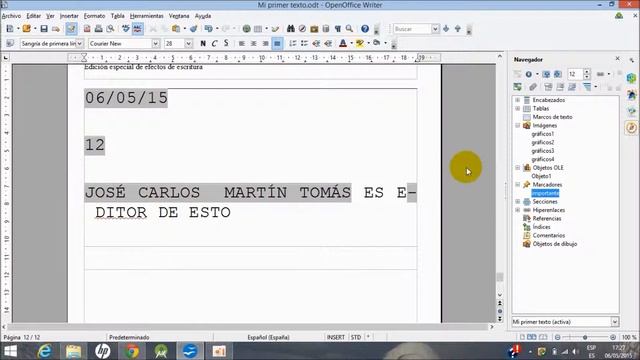The width and height of the screenshot is (640, 360).
Task: Open OpenOffice Help with the question mark icon
Action: [x=365, y=29]
